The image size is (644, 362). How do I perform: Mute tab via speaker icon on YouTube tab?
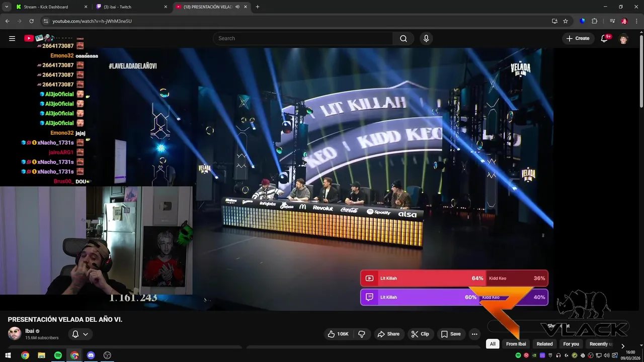237,7
